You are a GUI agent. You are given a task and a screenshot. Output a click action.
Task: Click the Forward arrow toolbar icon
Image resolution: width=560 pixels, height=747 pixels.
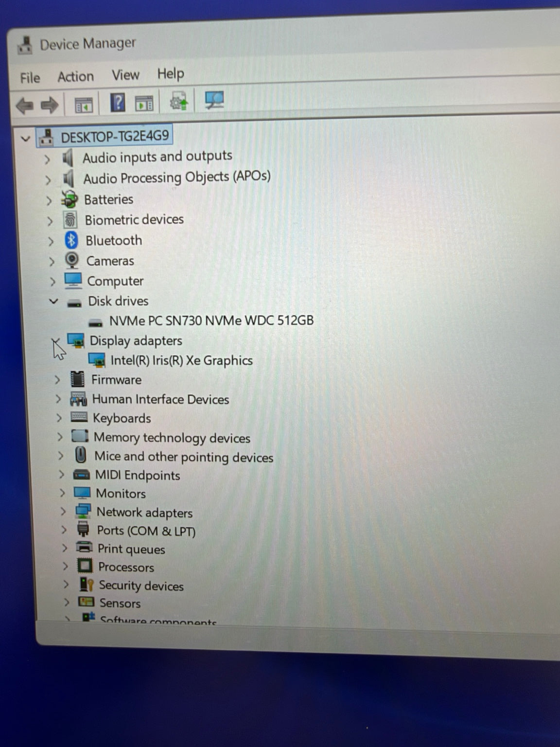coord(49,105)
